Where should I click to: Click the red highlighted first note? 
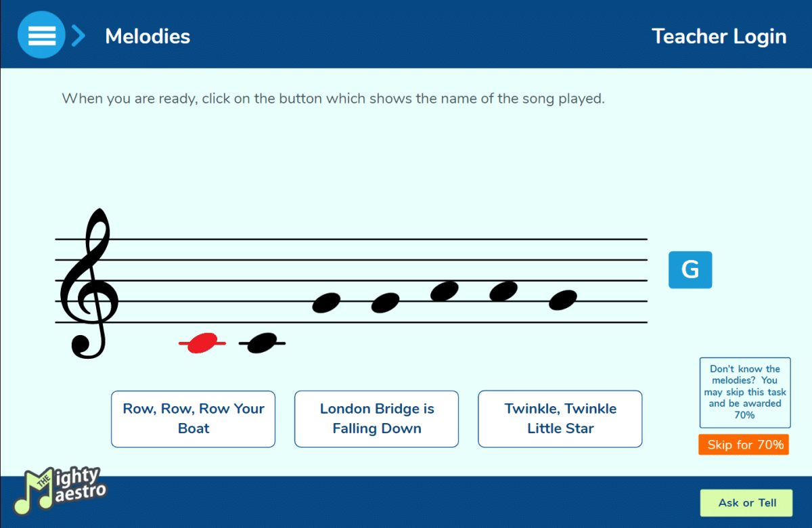click(202, 343)
